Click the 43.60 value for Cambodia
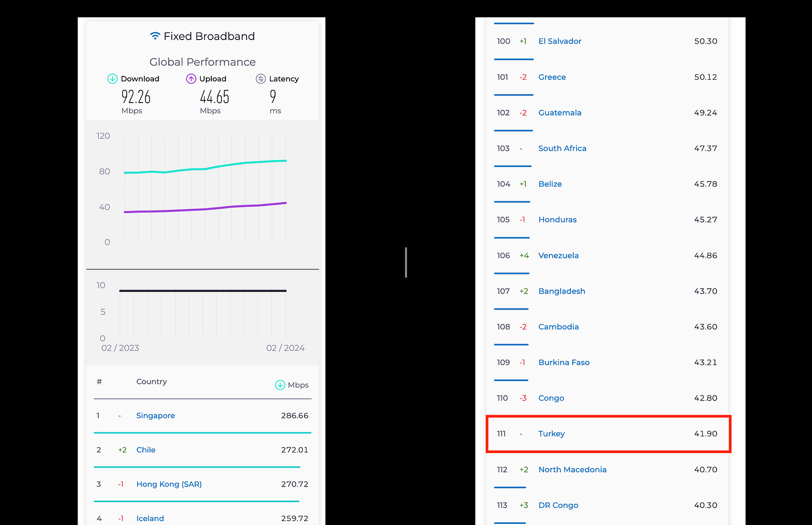Screen dimensions: 812x525 (x=705, y=327)
